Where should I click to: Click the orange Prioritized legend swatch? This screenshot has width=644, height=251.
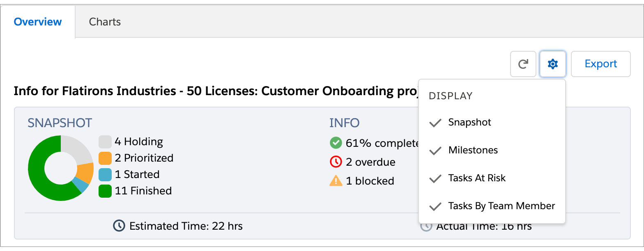[x=105, y=158]
